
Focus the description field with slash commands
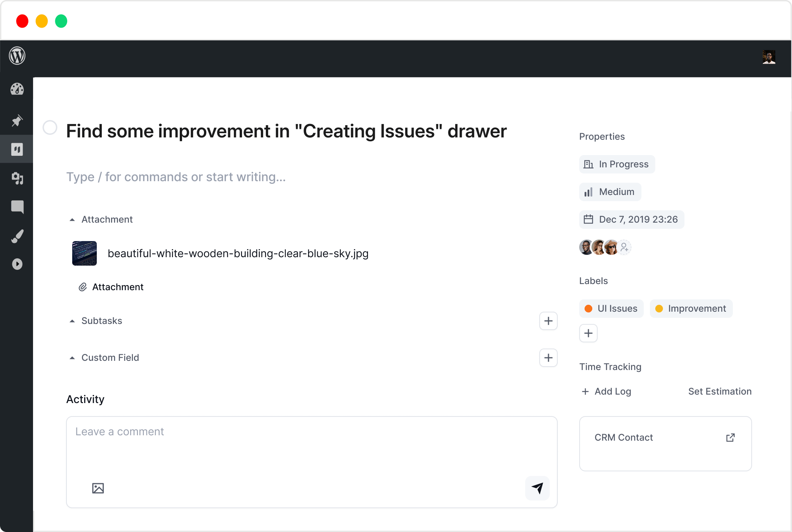[176, 177]
